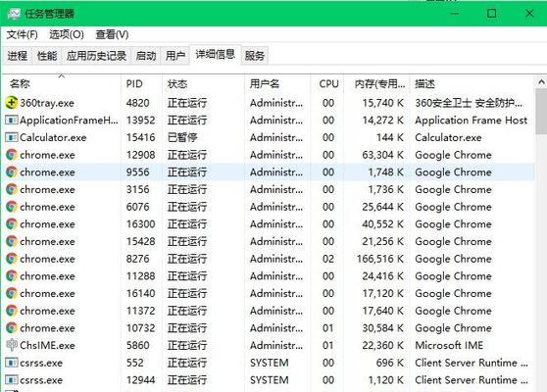Click the Calculator.exe process icon
The image size is (547, 392).
tap(12, 137)
